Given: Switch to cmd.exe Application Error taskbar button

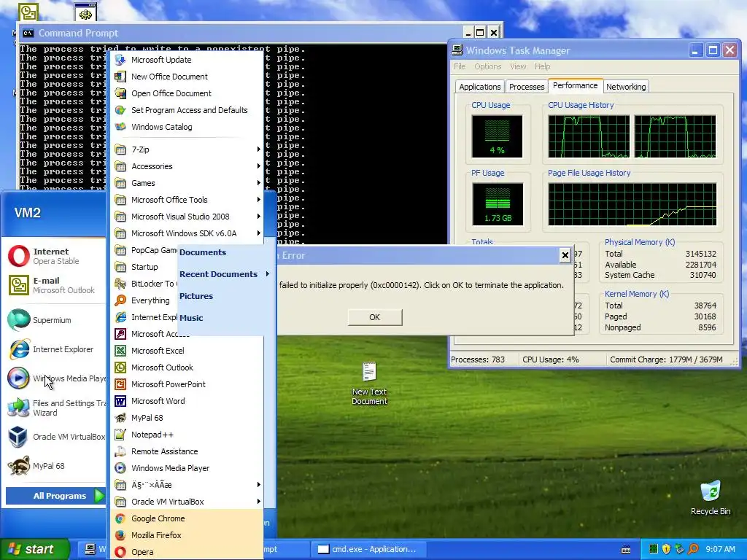Looking at the screenshot, I should 368,549.
